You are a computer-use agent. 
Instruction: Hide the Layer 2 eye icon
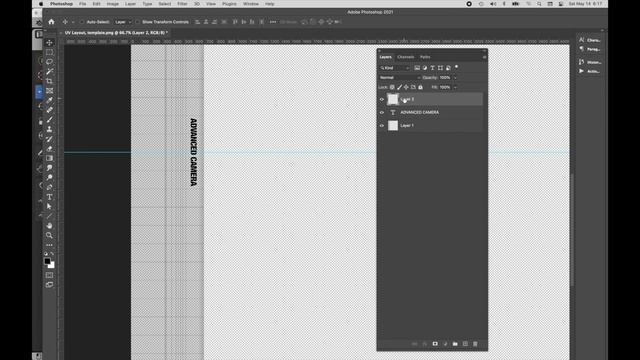382,99
